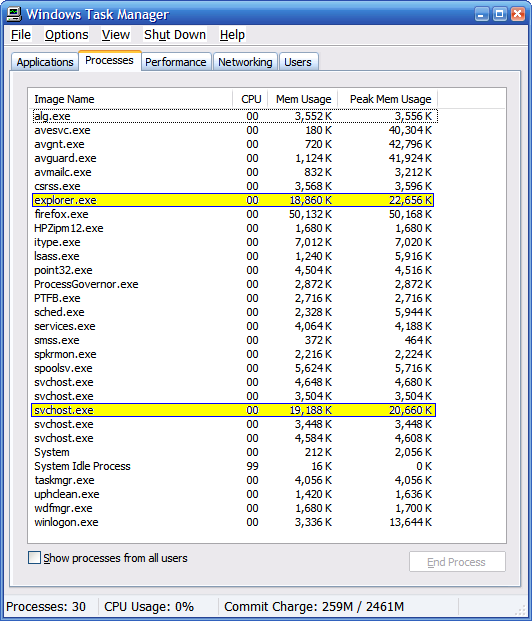Sort processes by CPU column
Screen dimensions: 532x621
250,99
